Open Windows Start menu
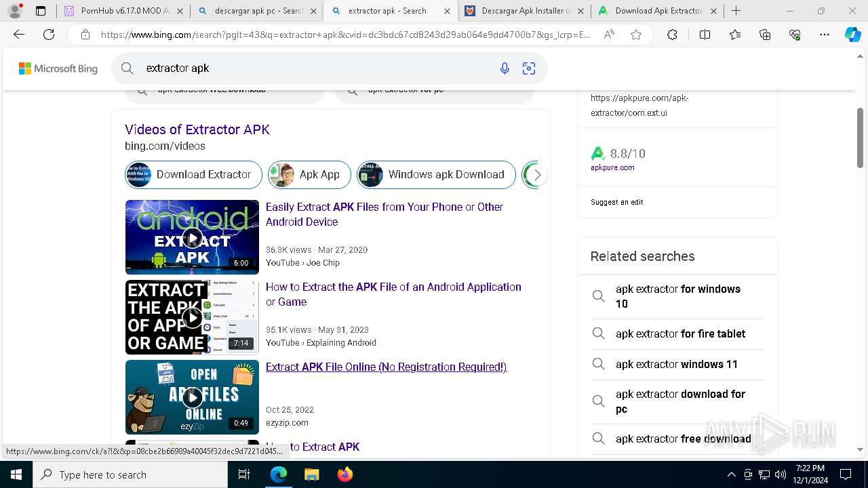This screenshot has width=868, height=488. coord(16,474)
